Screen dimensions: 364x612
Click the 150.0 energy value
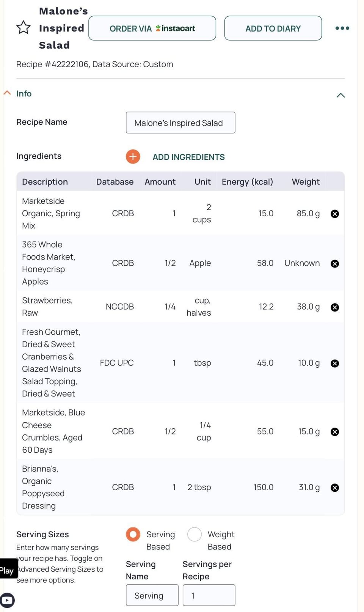coord(264,487)
